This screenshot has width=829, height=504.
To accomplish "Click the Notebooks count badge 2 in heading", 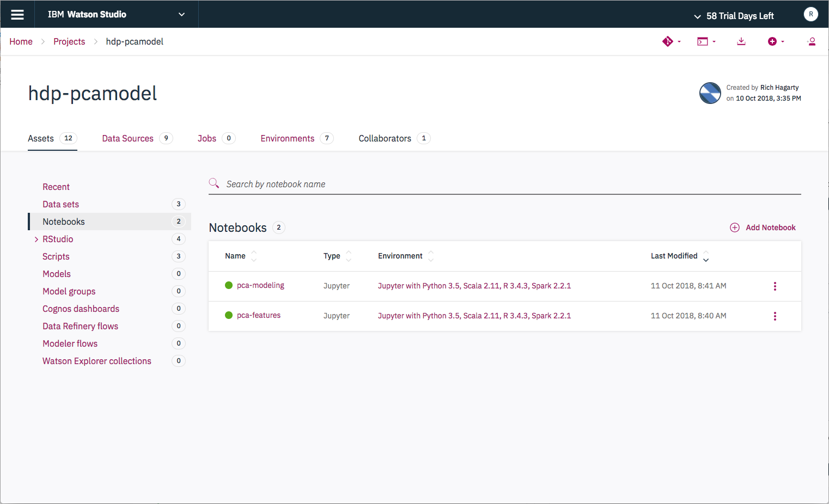I will [279, 228].
